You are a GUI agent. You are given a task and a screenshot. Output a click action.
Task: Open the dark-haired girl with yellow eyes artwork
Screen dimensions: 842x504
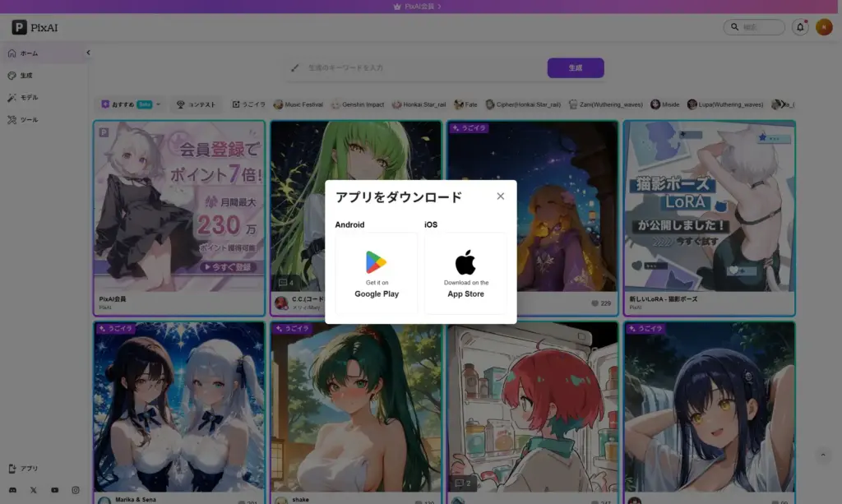tap(709, 407)
